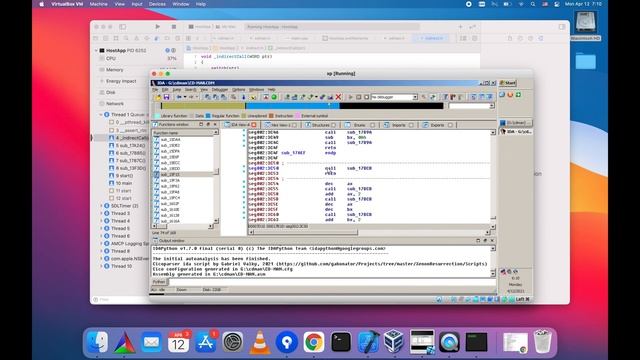The height and width of the screenshot is (360, 640).
Task: Click the black region of IDA navigation band
Action: (x=391, y=106)
